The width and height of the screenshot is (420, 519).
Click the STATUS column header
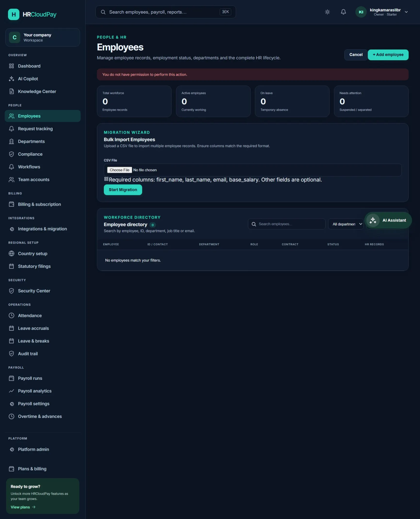click(333, 244)
